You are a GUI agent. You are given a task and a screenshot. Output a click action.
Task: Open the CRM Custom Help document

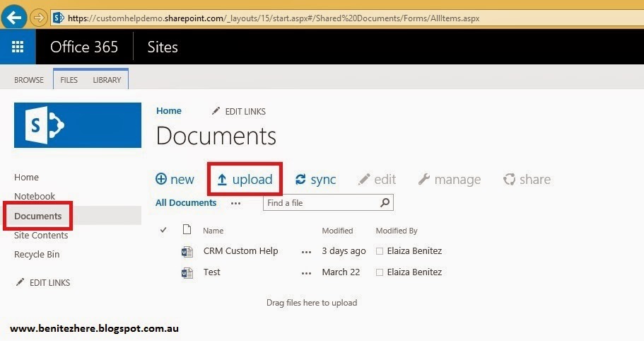[x=240, y=250]
